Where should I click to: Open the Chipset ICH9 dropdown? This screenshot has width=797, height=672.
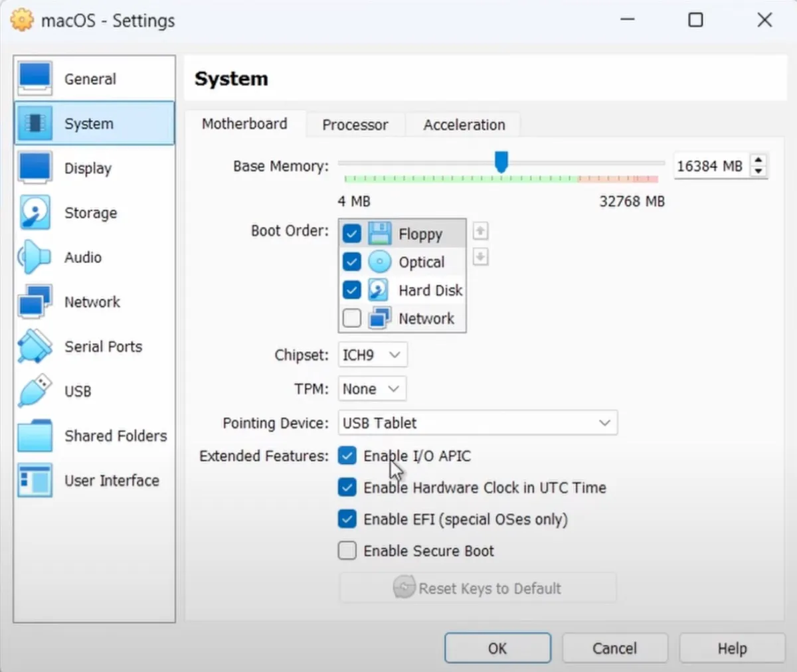(x=373, y=355)
